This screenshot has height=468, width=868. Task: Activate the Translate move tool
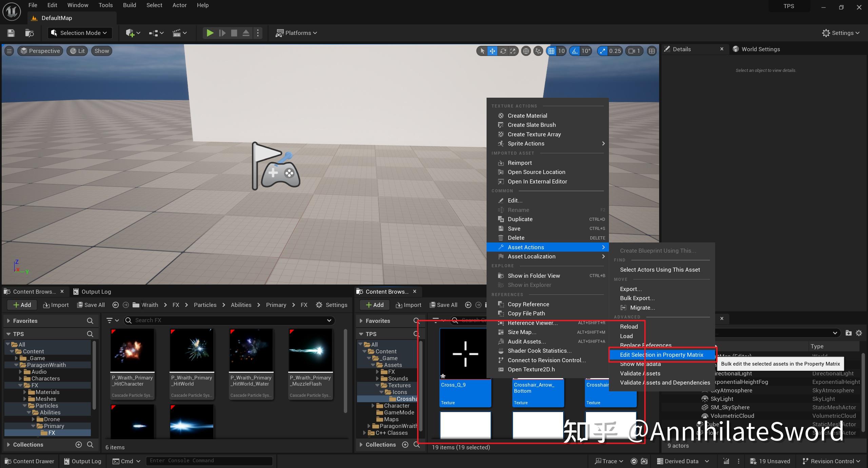[x=492, y=51]
